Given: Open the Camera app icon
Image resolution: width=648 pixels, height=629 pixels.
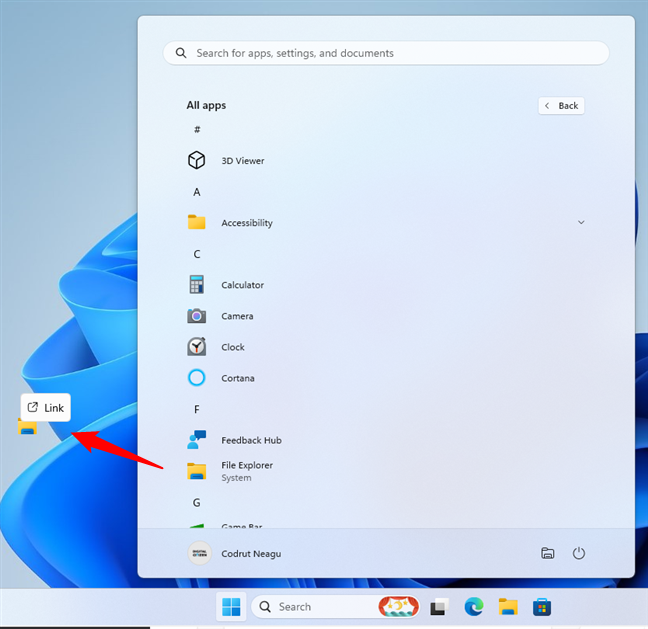Looking at the screenshot, I should (x=196, y=316).
